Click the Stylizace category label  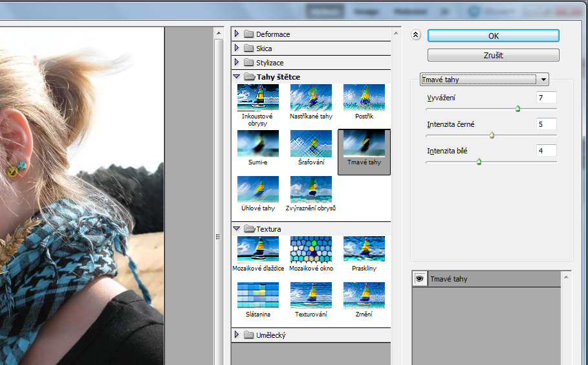click(270, 63)
